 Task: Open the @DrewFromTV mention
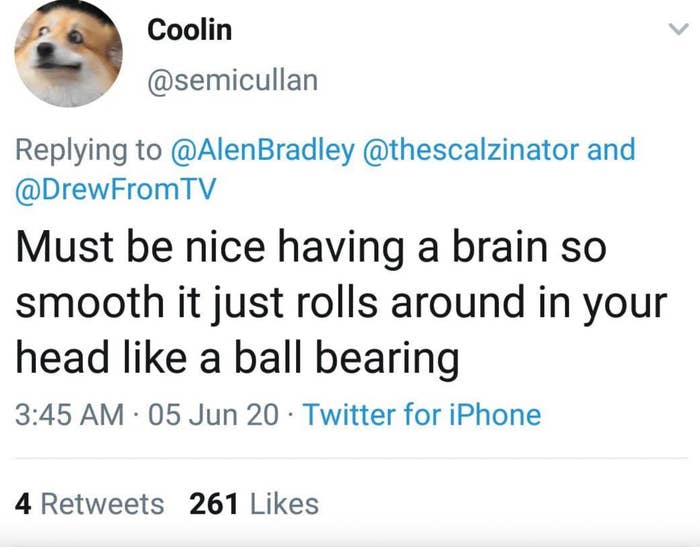point(116,186)
